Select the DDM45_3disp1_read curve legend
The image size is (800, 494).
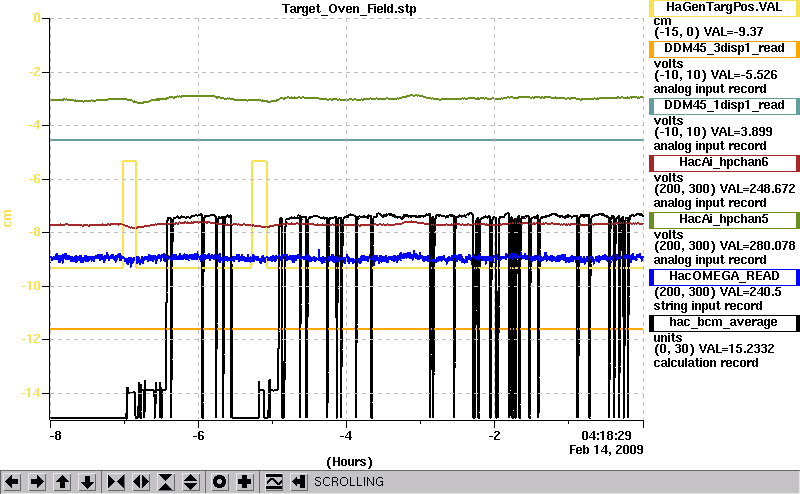click(x=723, y=48)
